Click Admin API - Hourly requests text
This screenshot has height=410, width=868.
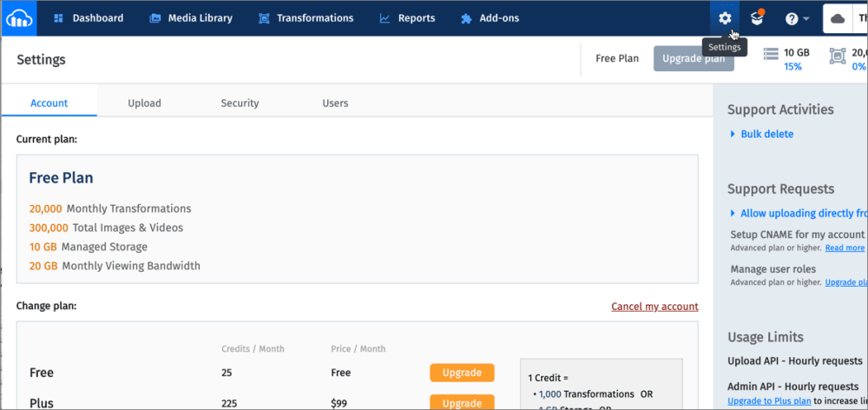(x=793, y=387)
